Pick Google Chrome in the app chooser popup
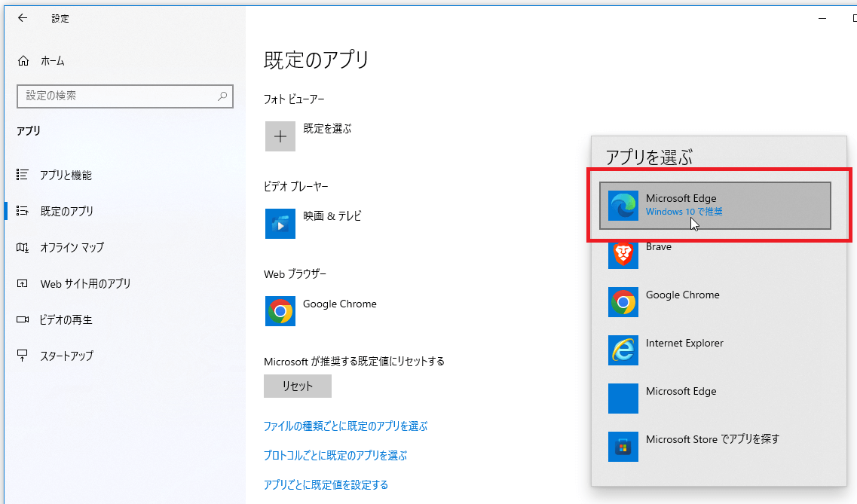The width and height of the screenshot is (857, 504). tap(682, 295)
